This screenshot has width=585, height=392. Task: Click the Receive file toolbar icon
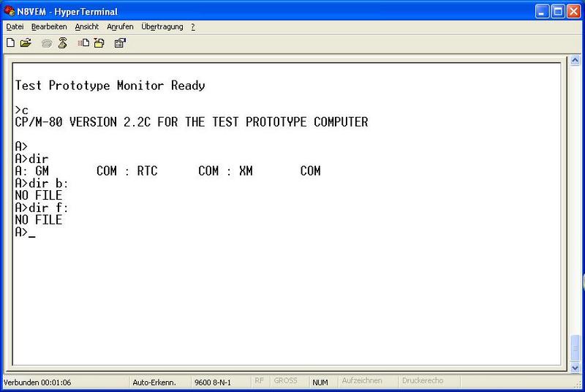click(x=99, y=43)
